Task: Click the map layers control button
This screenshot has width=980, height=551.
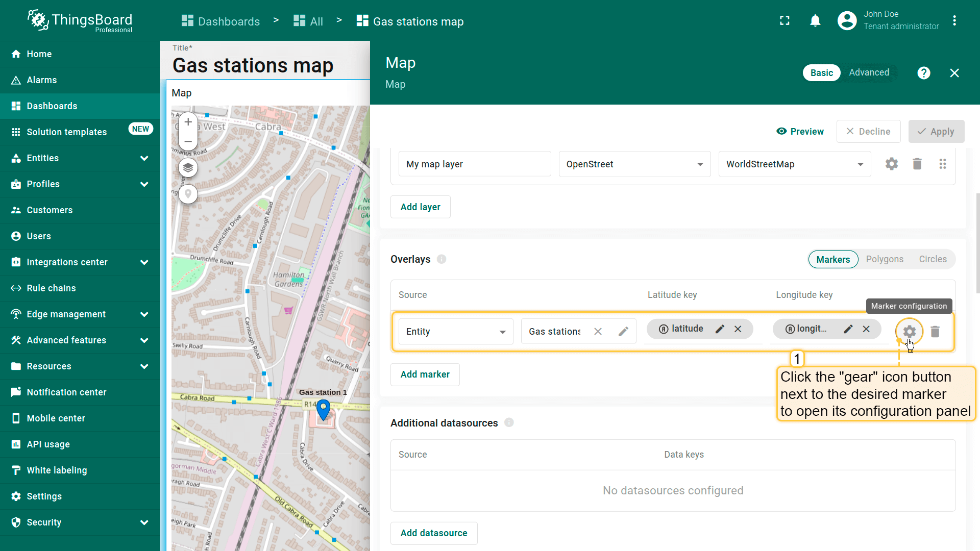Action: [x=188, y=168]
